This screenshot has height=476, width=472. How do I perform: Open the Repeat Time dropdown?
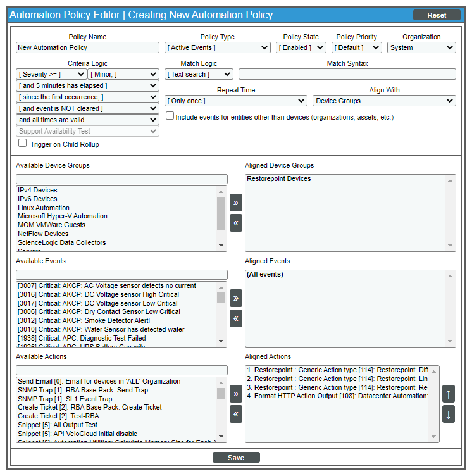[x=236, y=101]
